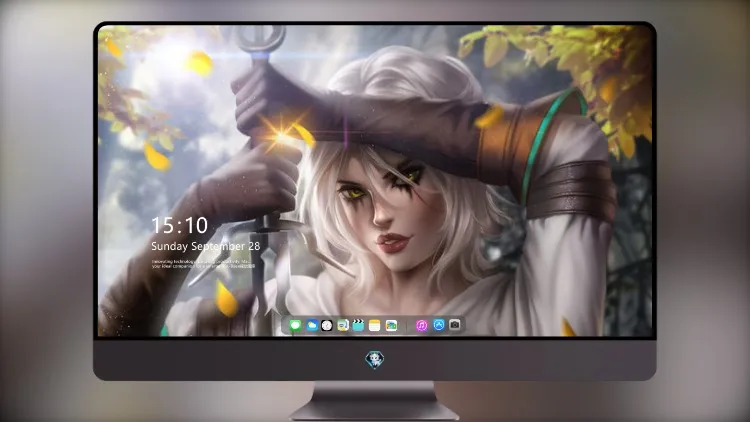Select the Sunday September 28 date text
Image resolution: width=750 pixels, height=422 pixels.
pos(206,246)
